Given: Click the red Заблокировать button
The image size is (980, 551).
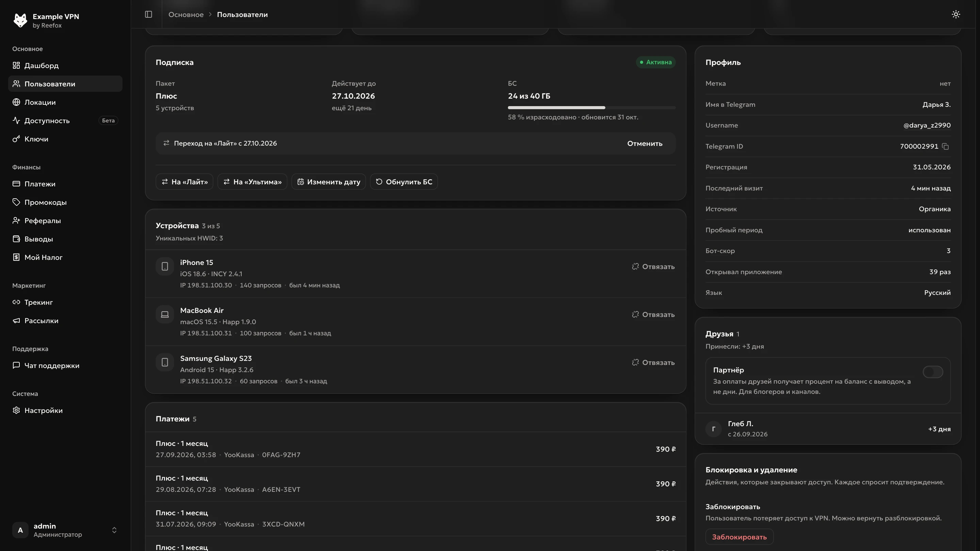Looking at the screenshot, I should [x=739, y=537].
